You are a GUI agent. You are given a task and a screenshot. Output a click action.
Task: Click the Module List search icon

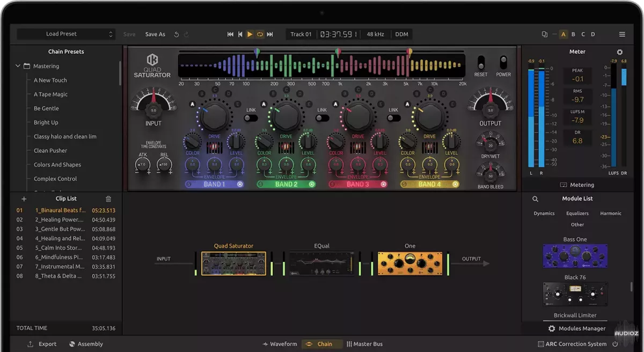tap(535, 199)
